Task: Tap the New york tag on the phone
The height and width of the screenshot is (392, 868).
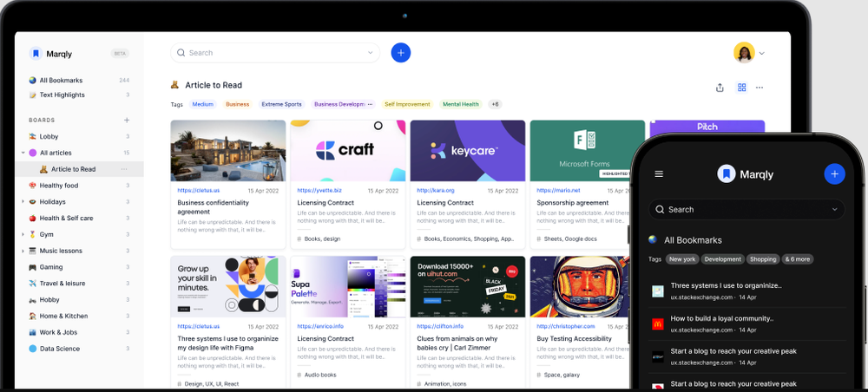Action: click(682, 259)
